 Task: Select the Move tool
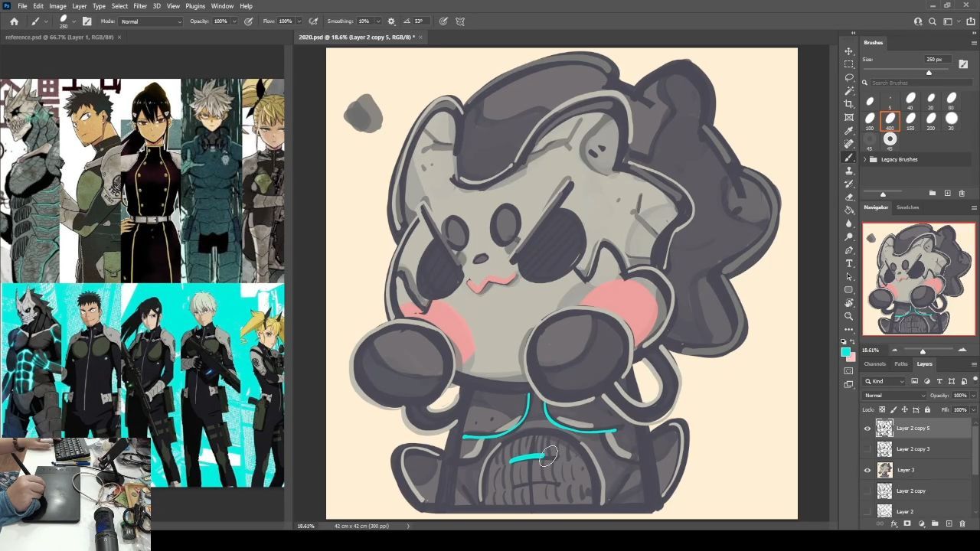point(849,51)
